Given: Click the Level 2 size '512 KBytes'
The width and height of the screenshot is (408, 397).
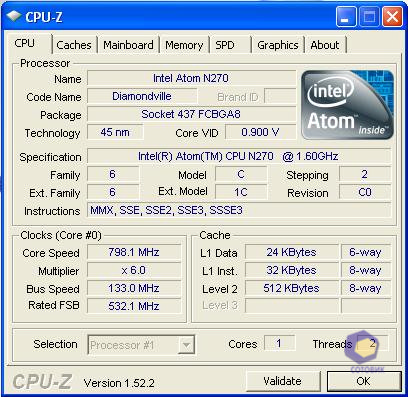Looking at the screenshot, I should [x=292, y=288].
